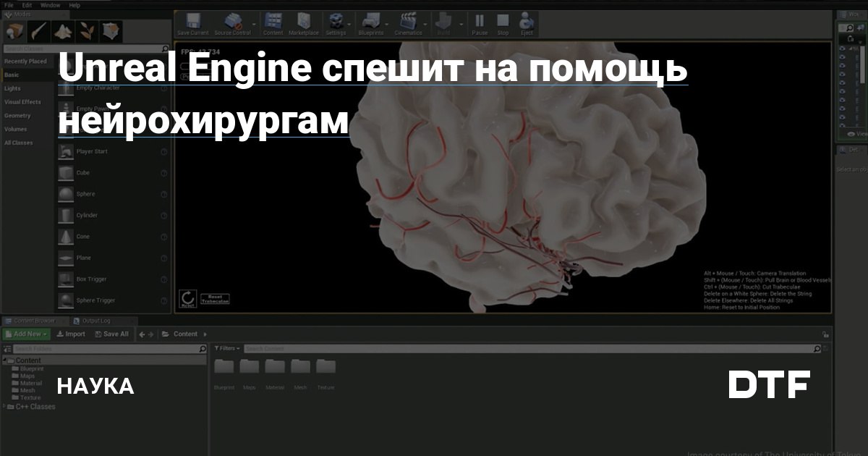This screenshot has height=456, width=868.
Task: Open the File menu
Action: tap(9, 4)
